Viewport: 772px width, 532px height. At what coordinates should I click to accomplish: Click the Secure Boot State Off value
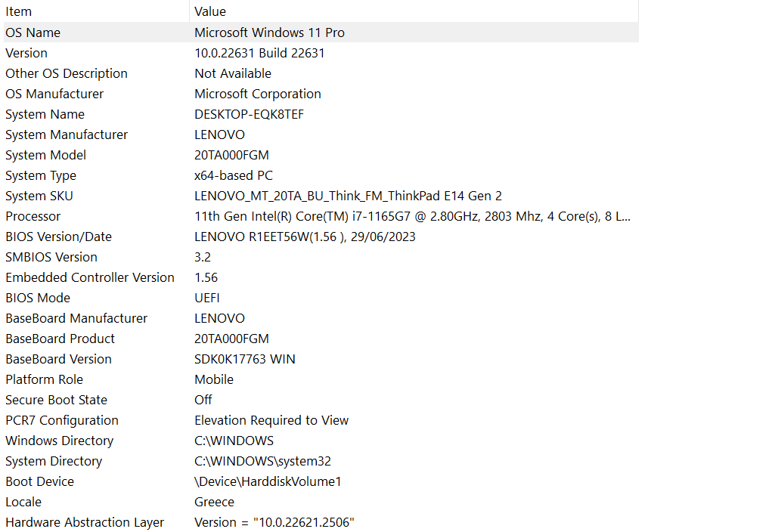(203, 400)
